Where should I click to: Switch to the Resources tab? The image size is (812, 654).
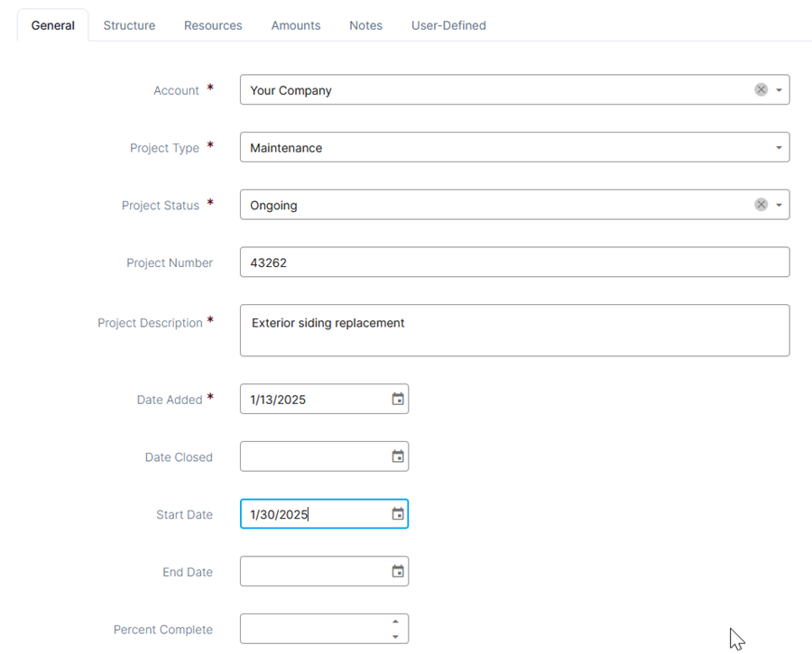pyautogui.click(x=213, y=25)
